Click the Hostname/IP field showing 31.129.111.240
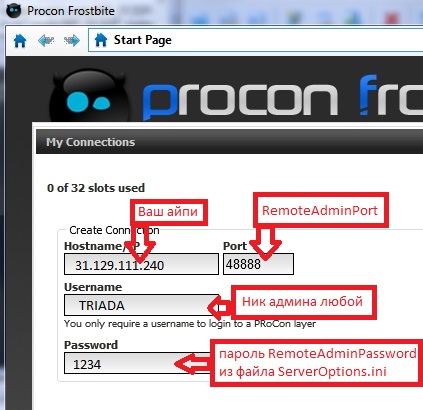This screenshot has width=423, height=410. click(x=141, y=264)
